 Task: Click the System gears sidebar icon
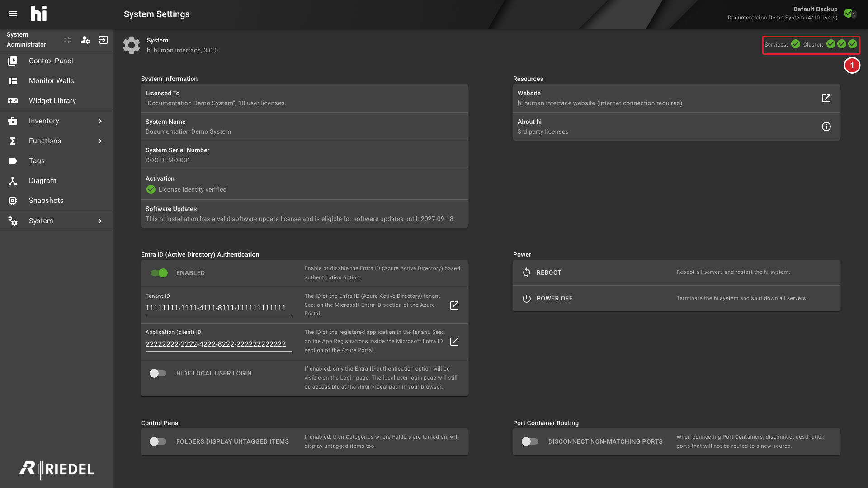tap(13, 221)
